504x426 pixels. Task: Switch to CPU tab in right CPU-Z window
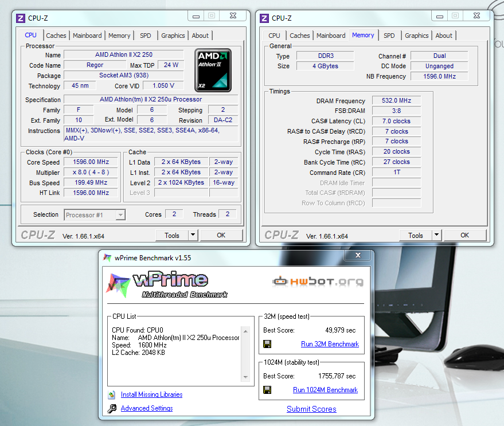(x=274, y=36)
